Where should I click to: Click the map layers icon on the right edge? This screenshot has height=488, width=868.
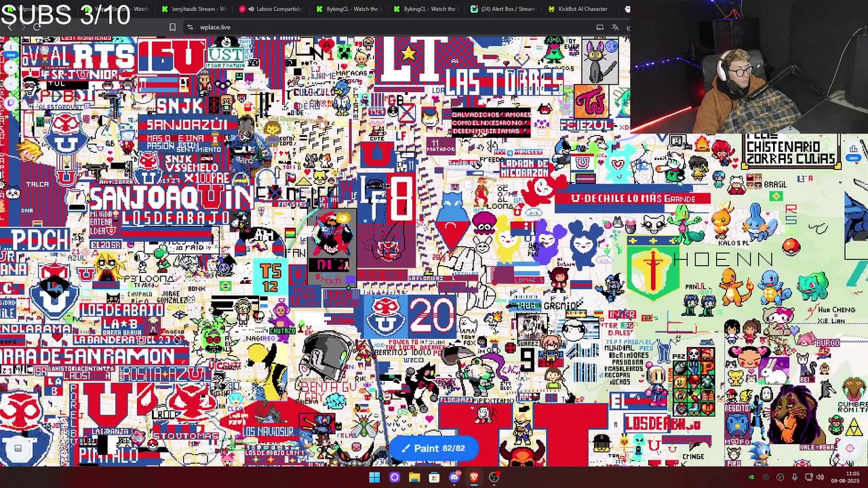pyautogui.click(x=853, y=149)
